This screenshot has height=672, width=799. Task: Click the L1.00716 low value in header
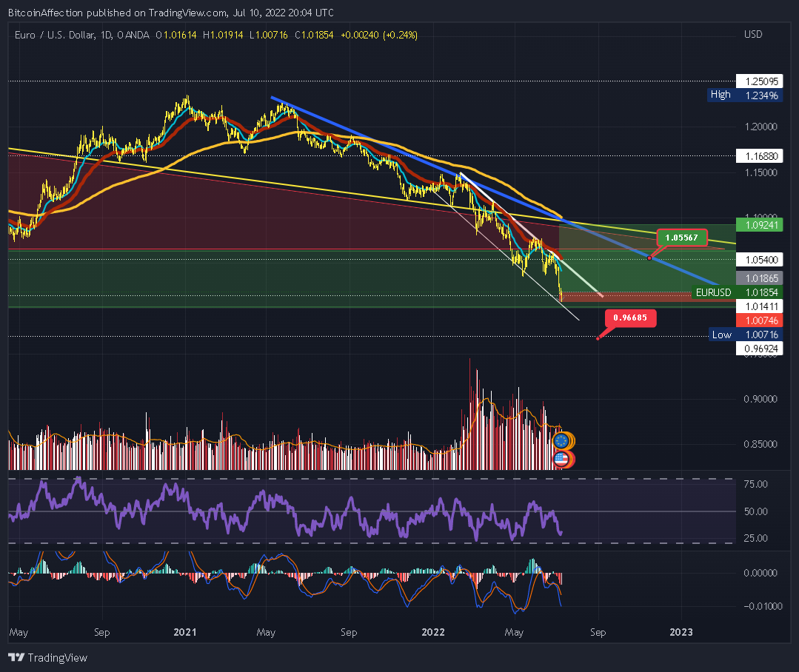pyautogui.click(x=269, y=35)
